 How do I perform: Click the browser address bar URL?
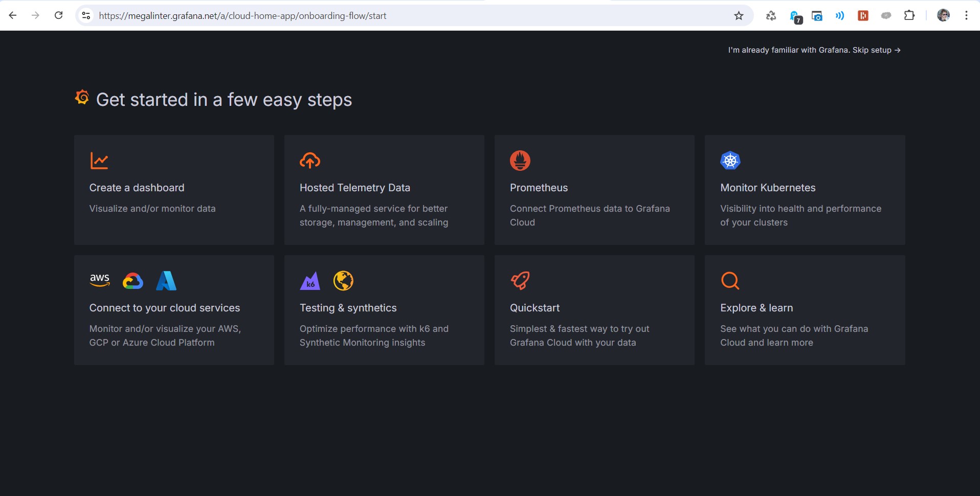point(242,16)
